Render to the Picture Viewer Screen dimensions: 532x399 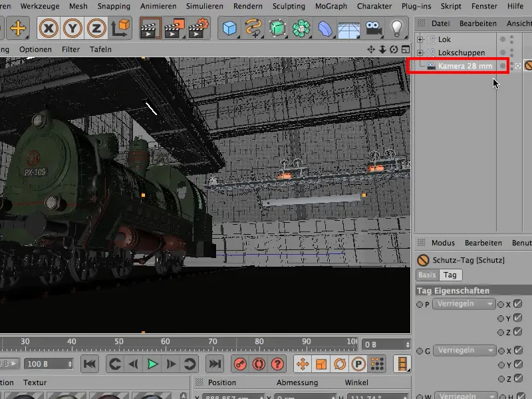coord(174,28)
